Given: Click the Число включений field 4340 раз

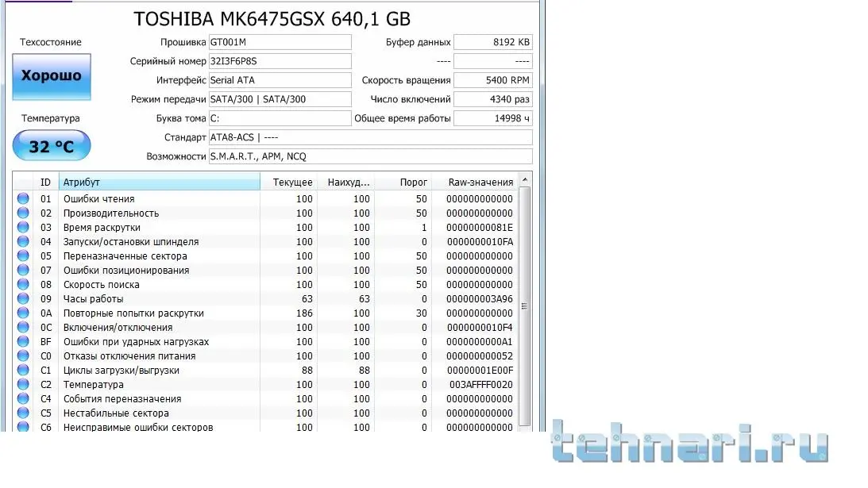Looking at the screenshot, I should (492, 99).
